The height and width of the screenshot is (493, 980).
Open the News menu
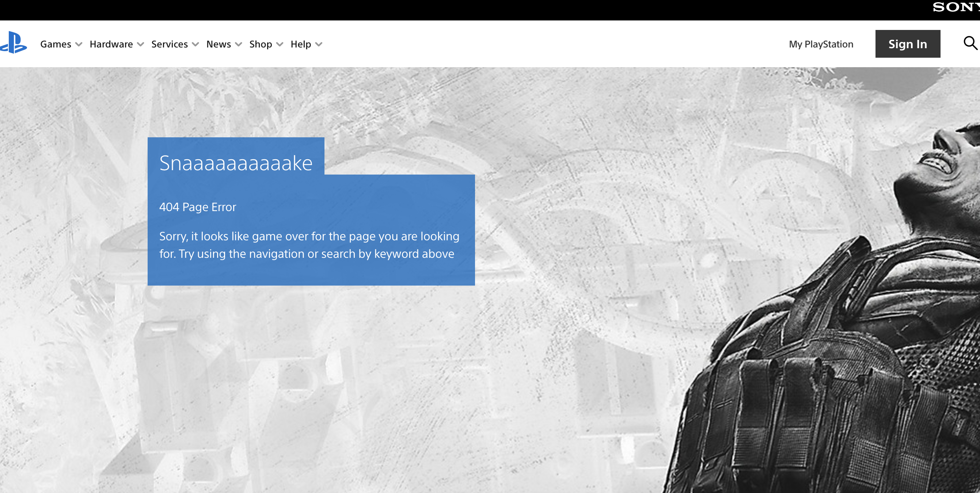click(x=219, y=44)
